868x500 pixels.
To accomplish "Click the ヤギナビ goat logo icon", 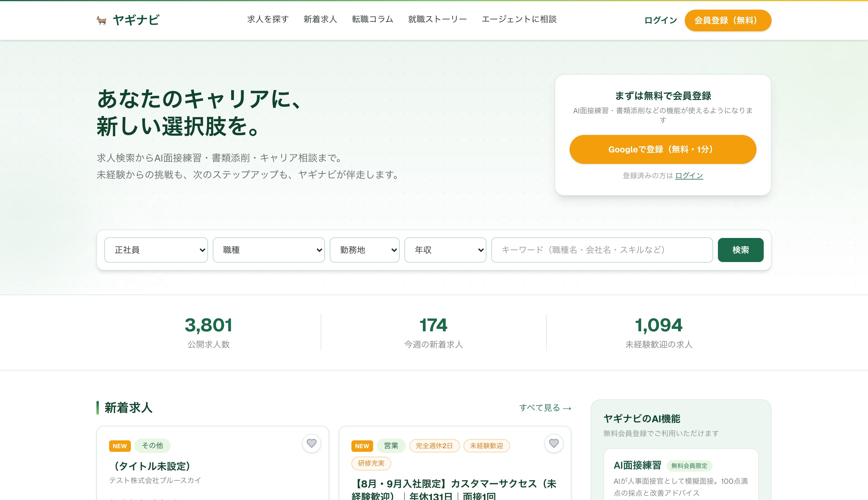I will coord(101,20).
